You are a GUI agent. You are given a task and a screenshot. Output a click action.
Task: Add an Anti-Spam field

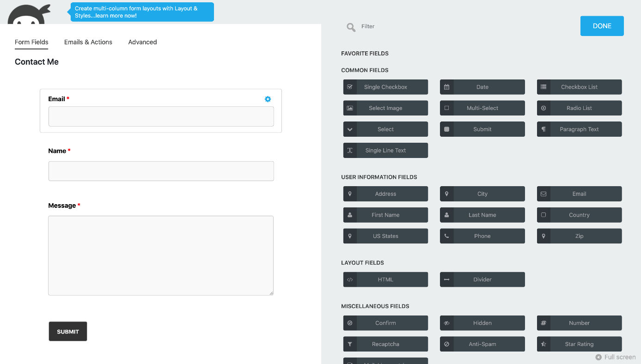pos(482,344)
